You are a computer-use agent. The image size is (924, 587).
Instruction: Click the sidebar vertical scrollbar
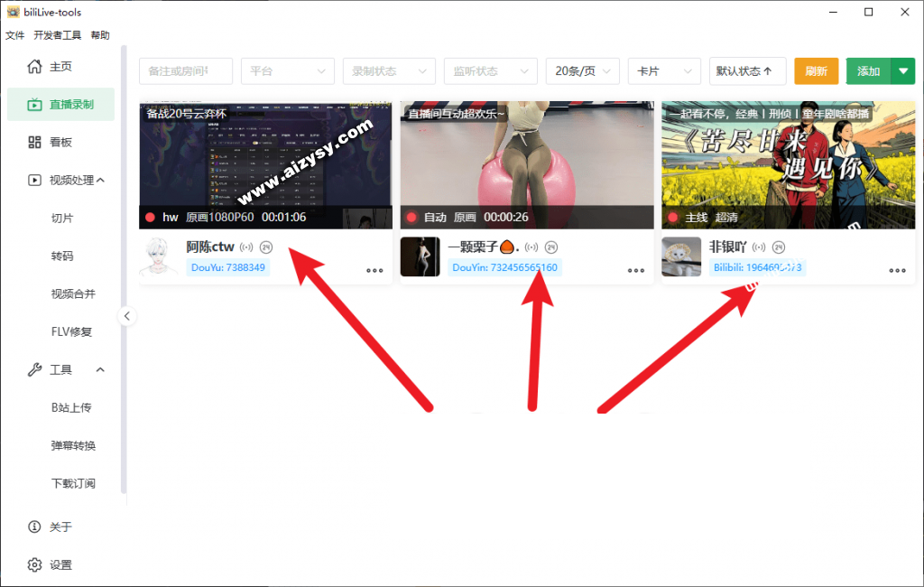coord(124,271)
